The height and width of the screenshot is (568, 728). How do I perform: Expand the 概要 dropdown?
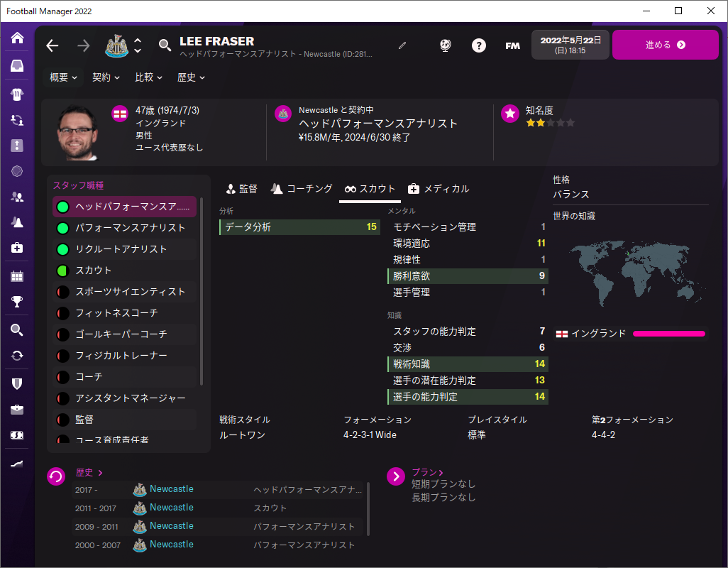(63, 77)
